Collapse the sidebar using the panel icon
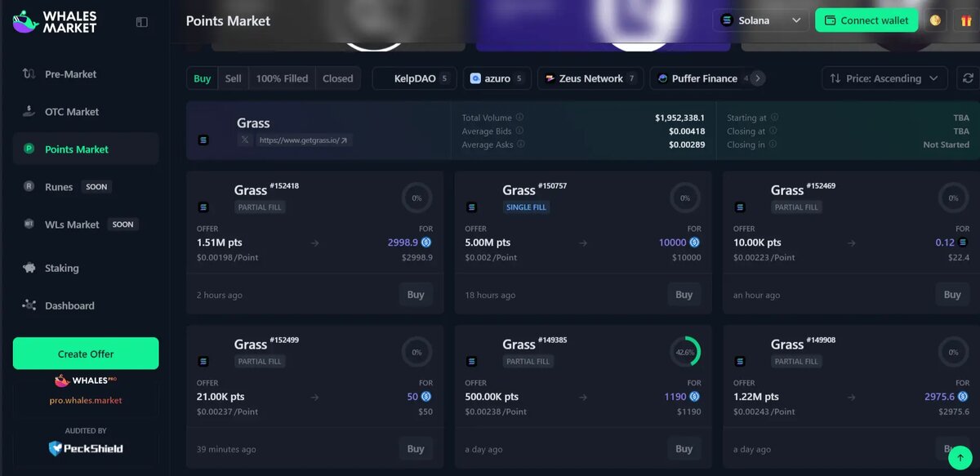 (142, 22)
